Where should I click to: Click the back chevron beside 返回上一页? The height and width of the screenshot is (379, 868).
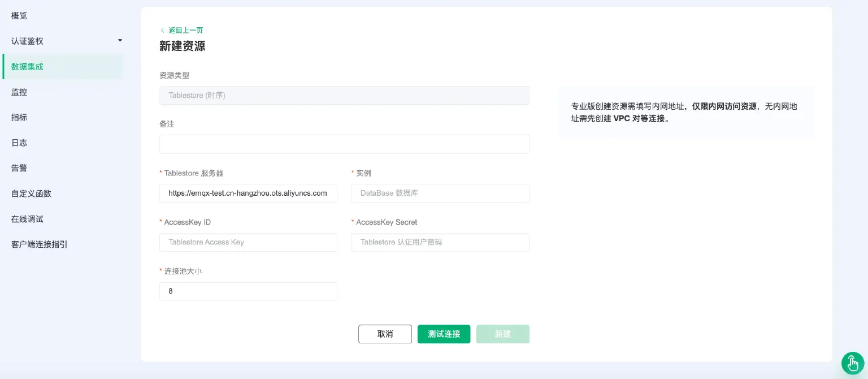click(x=163, y=30)
